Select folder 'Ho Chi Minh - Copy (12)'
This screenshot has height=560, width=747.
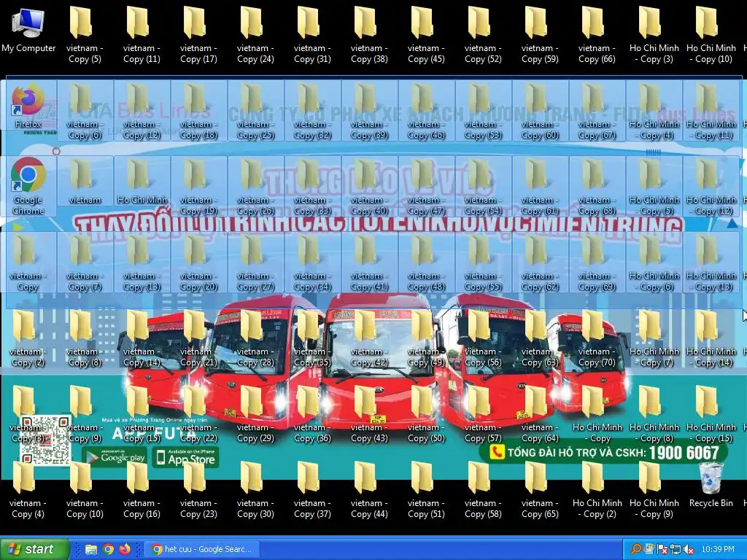(x=711, y=186)
